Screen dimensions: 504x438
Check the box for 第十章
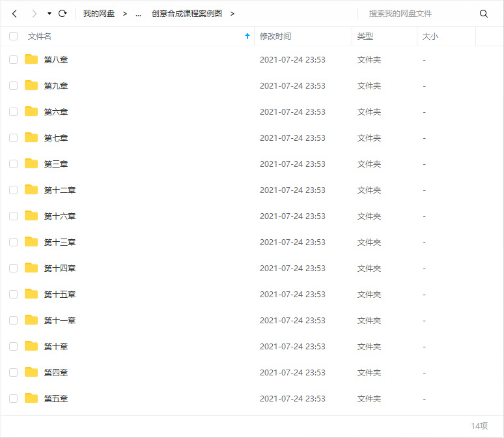13,346
